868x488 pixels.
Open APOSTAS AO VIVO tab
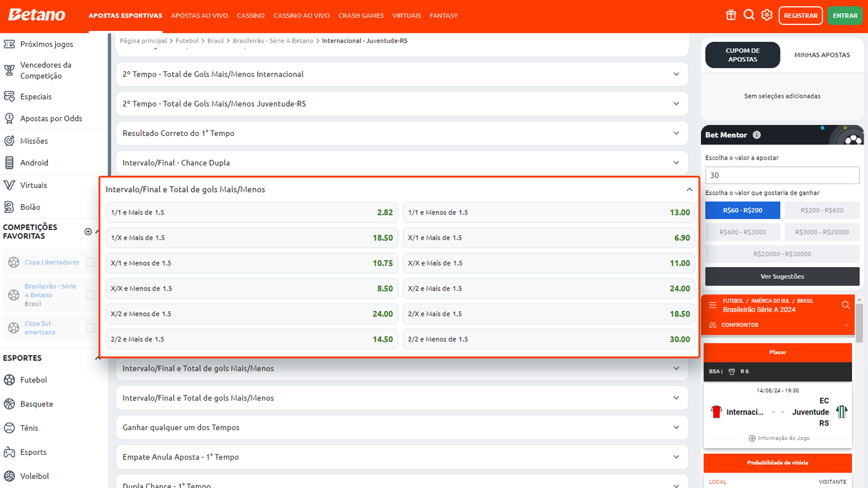(199, 15)
